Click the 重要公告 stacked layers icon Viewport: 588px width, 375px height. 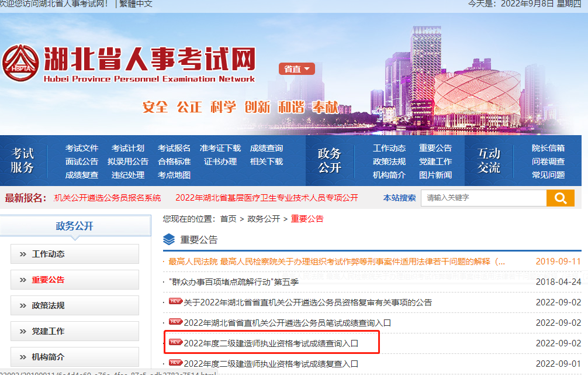tap(169, 239)
